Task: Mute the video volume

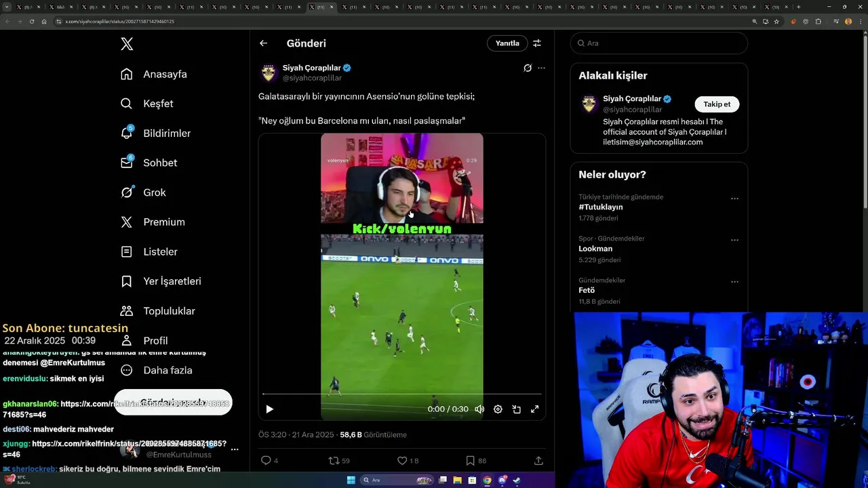Action: [479, 409]
